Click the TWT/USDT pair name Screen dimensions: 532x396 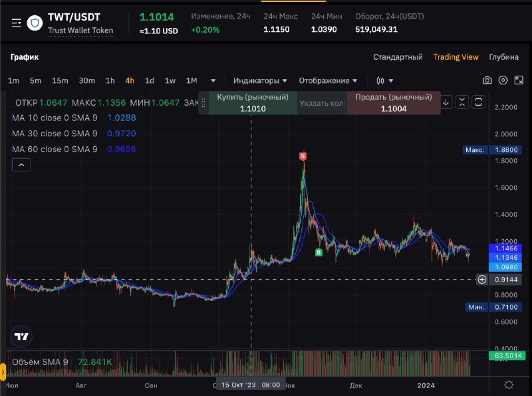coord(74,17)
